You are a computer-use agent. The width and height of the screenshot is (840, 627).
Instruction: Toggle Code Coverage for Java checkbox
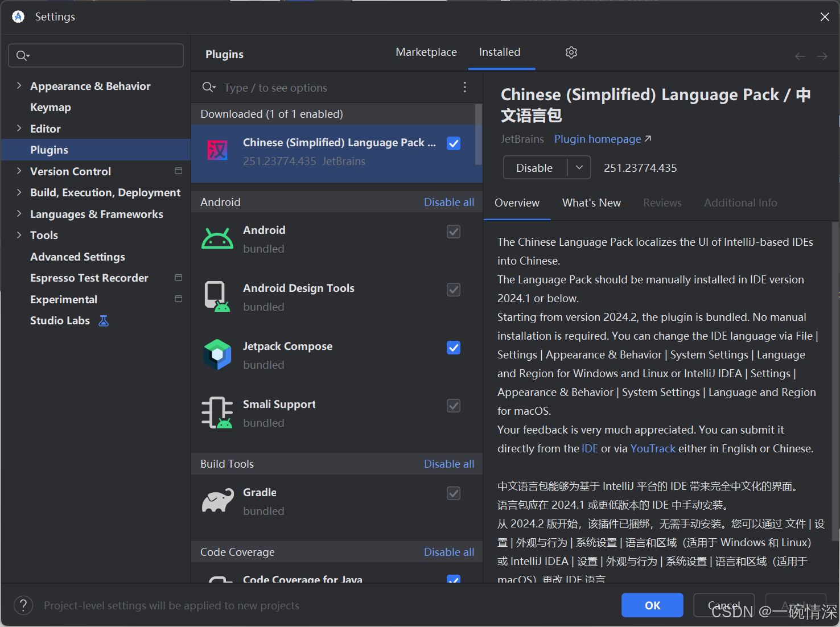tap(454, 579)
